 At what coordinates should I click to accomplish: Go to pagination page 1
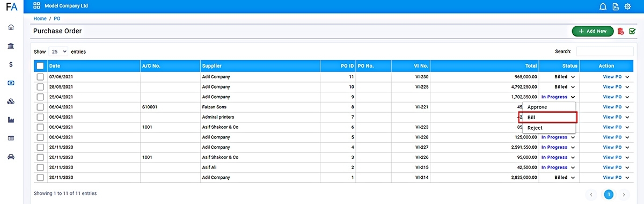(609, 194)
